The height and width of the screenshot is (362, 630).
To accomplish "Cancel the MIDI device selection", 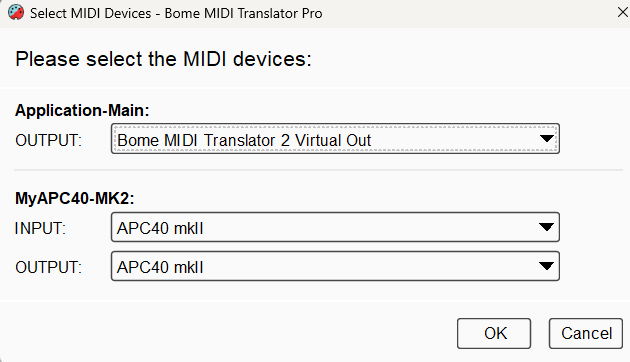I will [x=586, y=333].
